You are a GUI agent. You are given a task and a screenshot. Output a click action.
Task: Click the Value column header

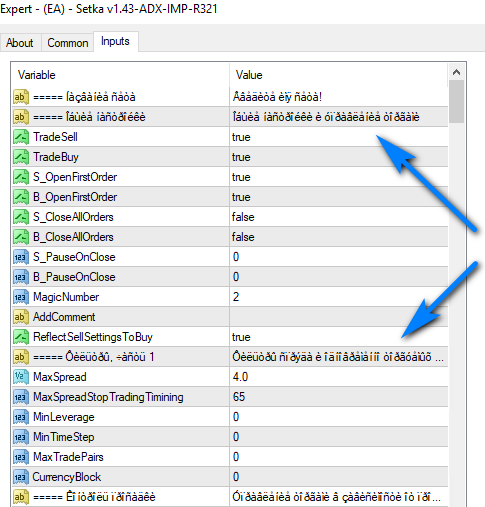249,75
